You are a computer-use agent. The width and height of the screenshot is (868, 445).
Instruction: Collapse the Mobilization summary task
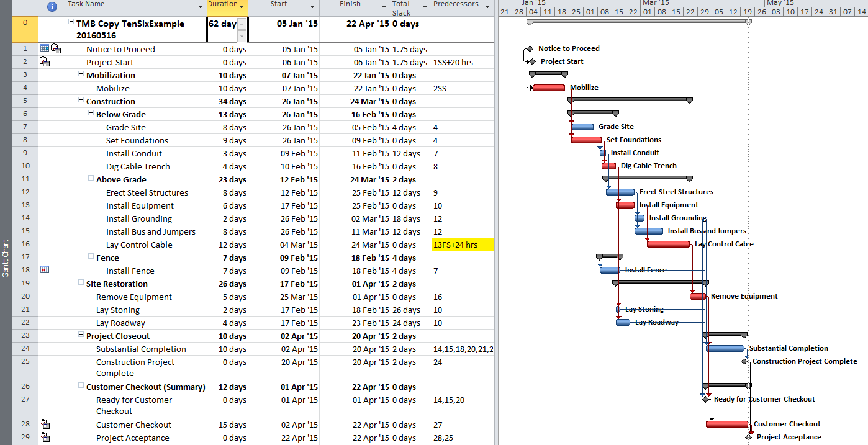(81, 74)
